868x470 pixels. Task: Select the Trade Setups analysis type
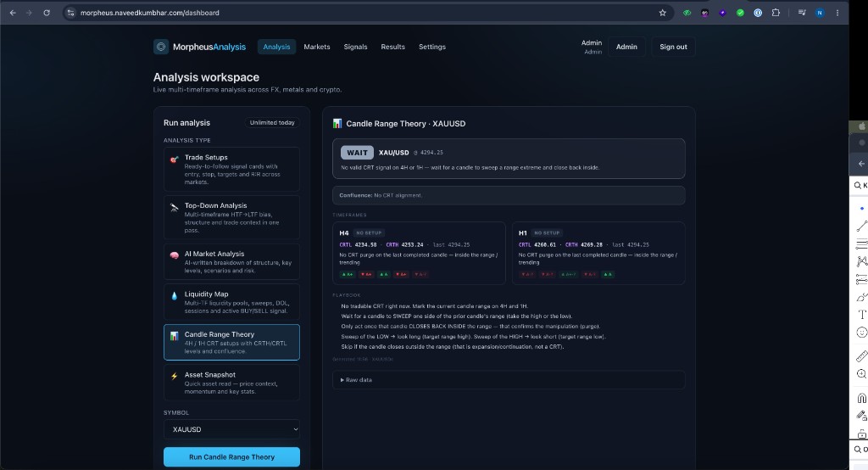[x=231, y=169]
